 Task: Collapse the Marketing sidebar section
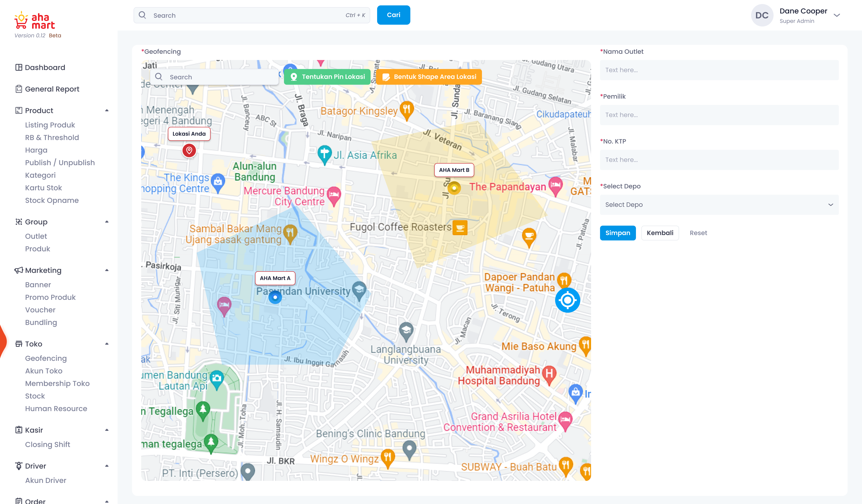[107, 270]
